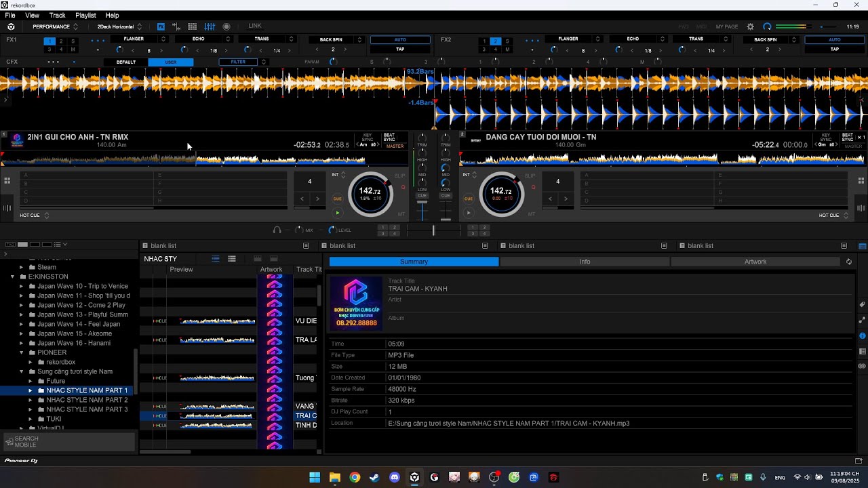Switch to the Artwork tab

[x=755, y=262]
